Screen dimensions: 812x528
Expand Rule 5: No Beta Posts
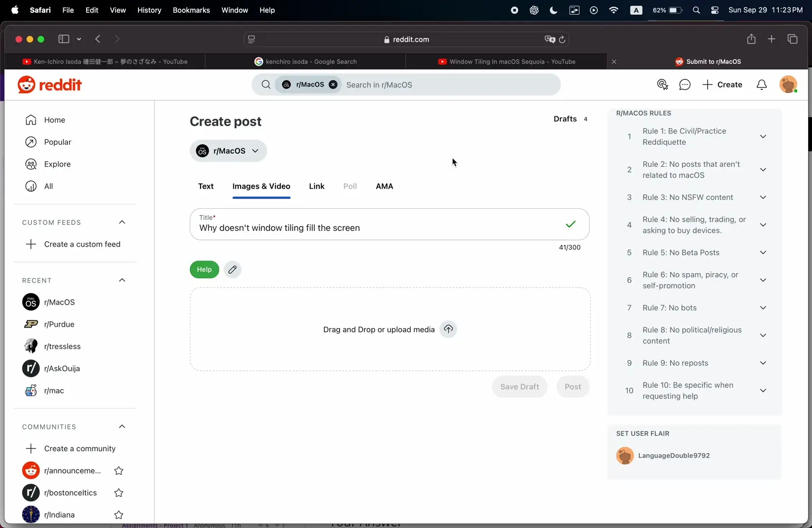[763, 253]
